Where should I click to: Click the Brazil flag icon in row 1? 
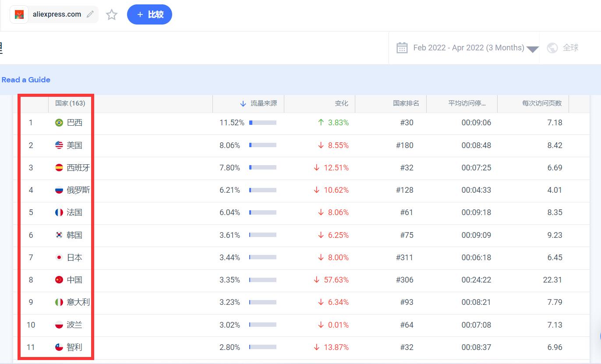coord(59,123)
